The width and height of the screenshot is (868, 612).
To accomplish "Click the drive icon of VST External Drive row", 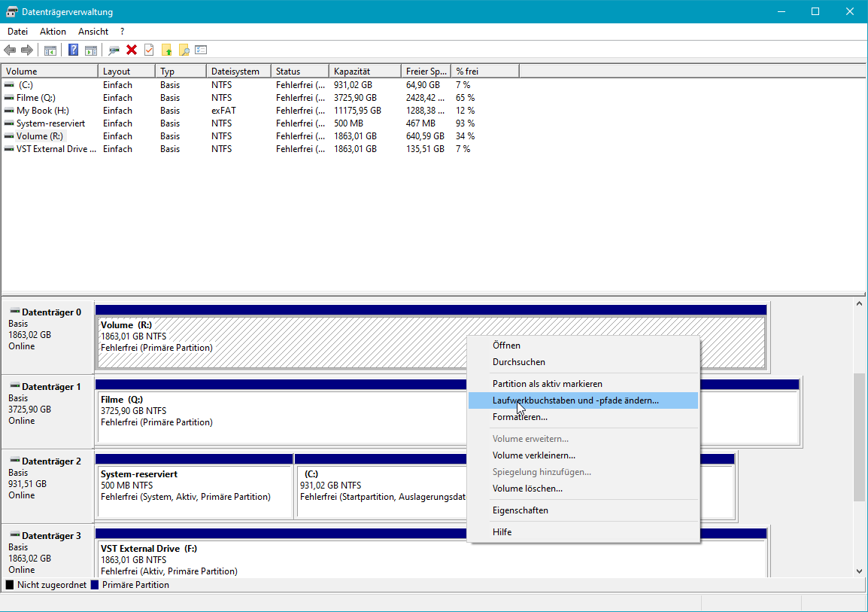I will [x=9, y=148].
